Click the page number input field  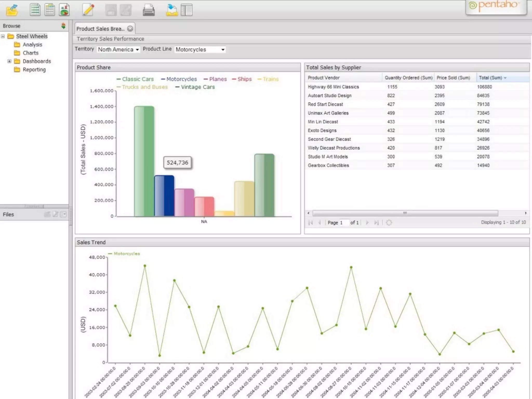point(344,223)
